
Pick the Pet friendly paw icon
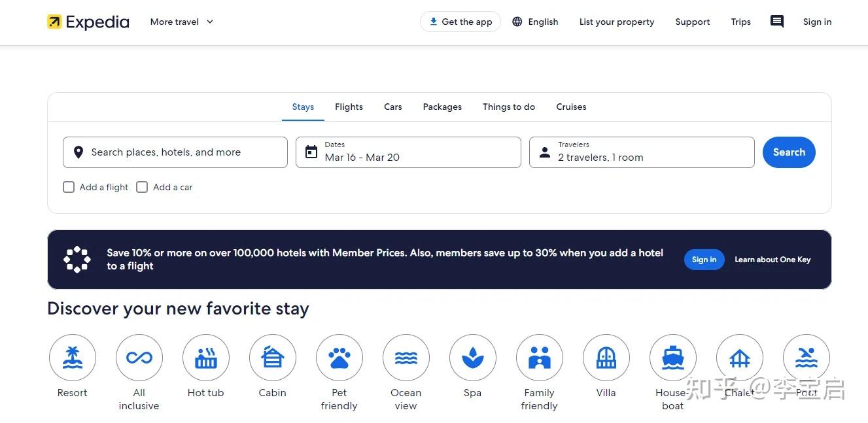point(339,358)
